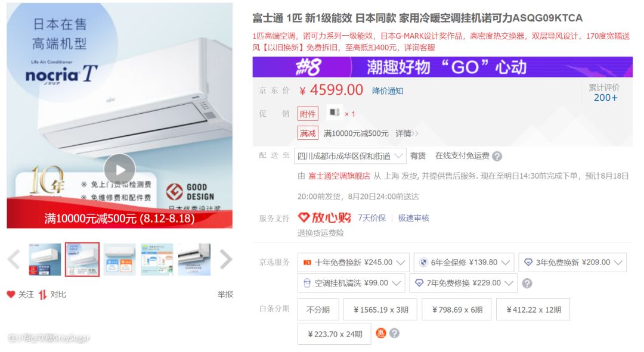Open 降价通知 price drop alert link
Viewport: 644px width, 352px height.
tap(388, 91)
